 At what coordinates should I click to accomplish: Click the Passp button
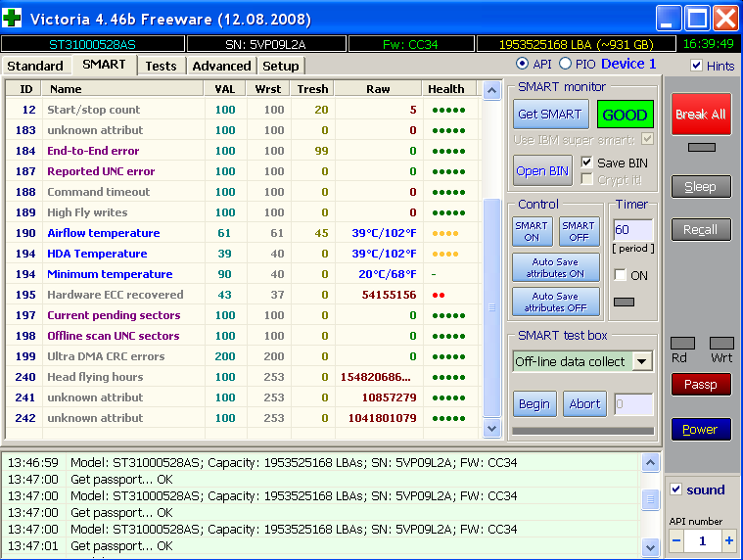(x=700, y=385)
